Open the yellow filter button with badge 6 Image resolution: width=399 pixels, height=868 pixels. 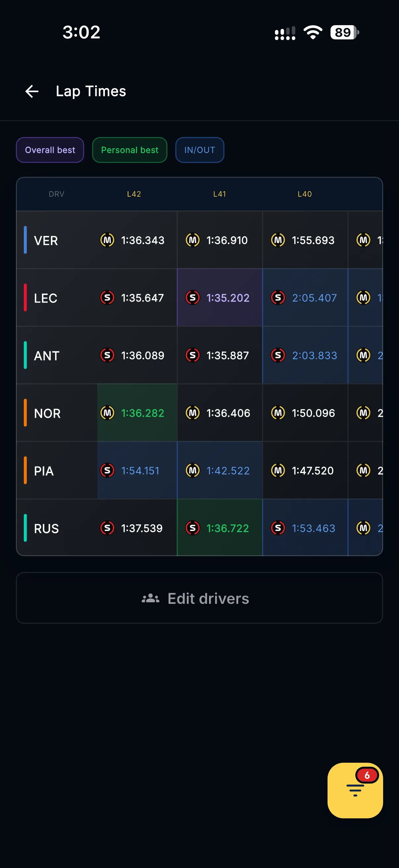[x=355, y=790]
